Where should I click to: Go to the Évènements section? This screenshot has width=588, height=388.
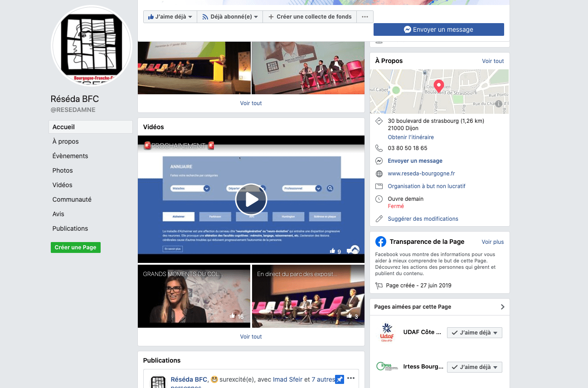70,156
